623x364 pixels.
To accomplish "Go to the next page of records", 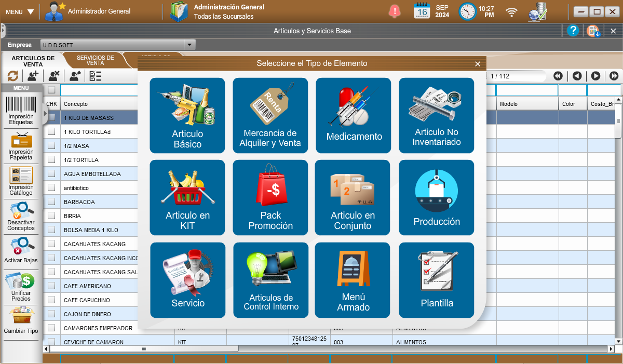I will [x=595, y=76].
